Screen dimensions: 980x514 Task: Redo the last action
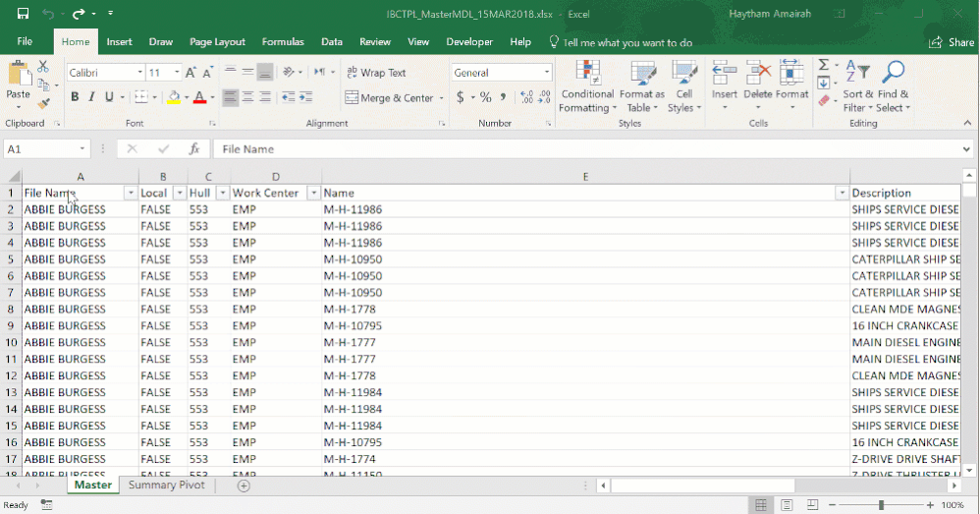tap(79, 13)
